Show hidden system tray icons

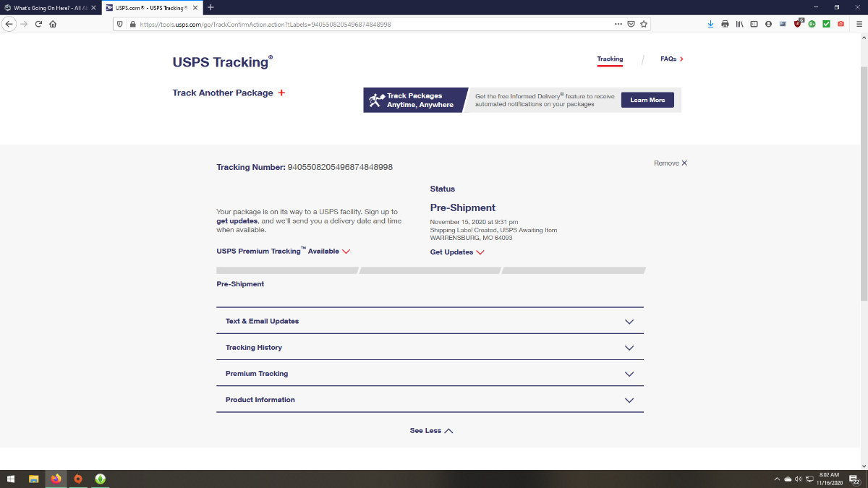(x=778, y=479)
